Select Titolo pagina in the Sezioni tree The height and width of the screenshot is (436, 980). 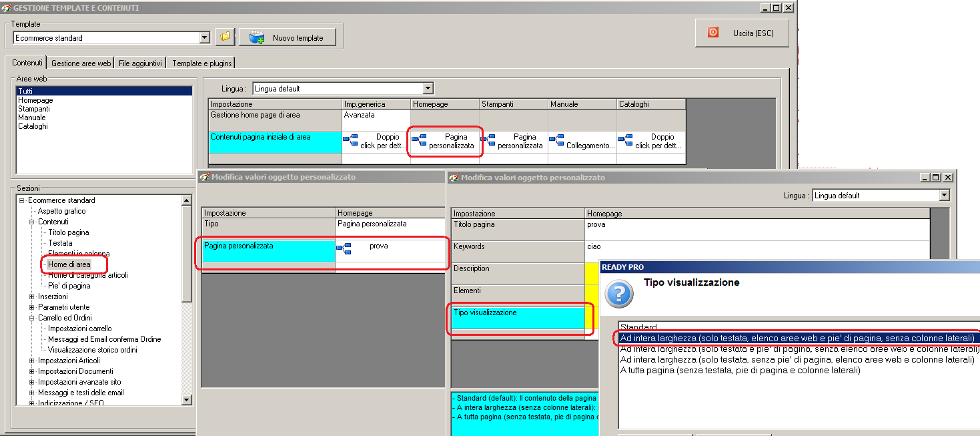coord(68,232)
